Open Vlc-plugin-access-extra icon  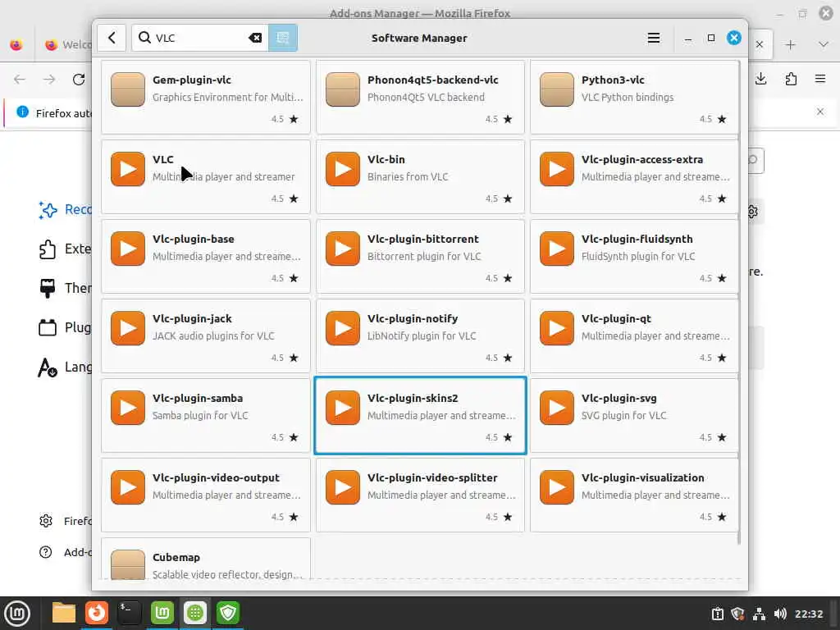pos(557,169)
